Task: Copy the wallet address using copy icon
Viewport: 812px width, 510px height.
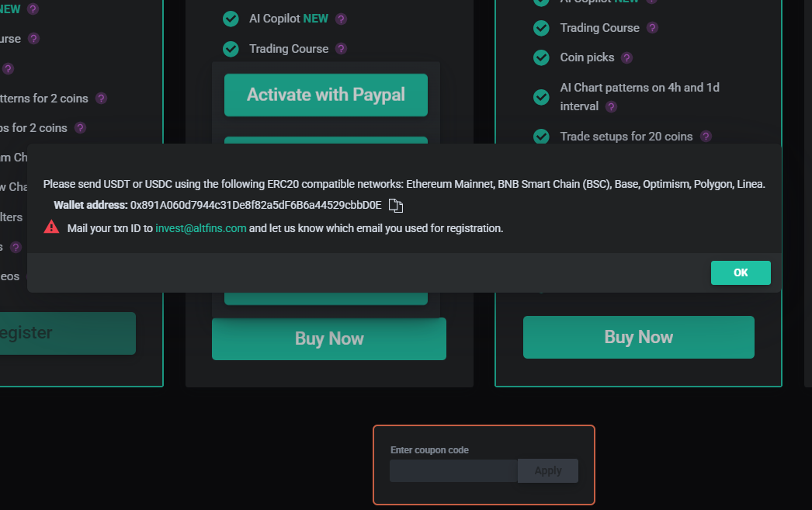Action: (397, 206)
